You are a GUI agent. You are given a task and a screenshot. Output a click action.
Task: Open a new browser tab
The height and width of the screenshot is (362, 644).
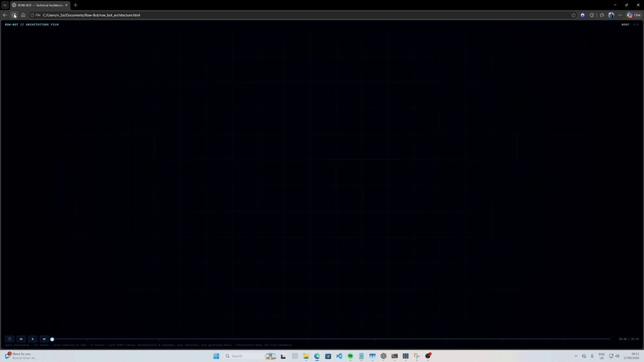point(75,5)
